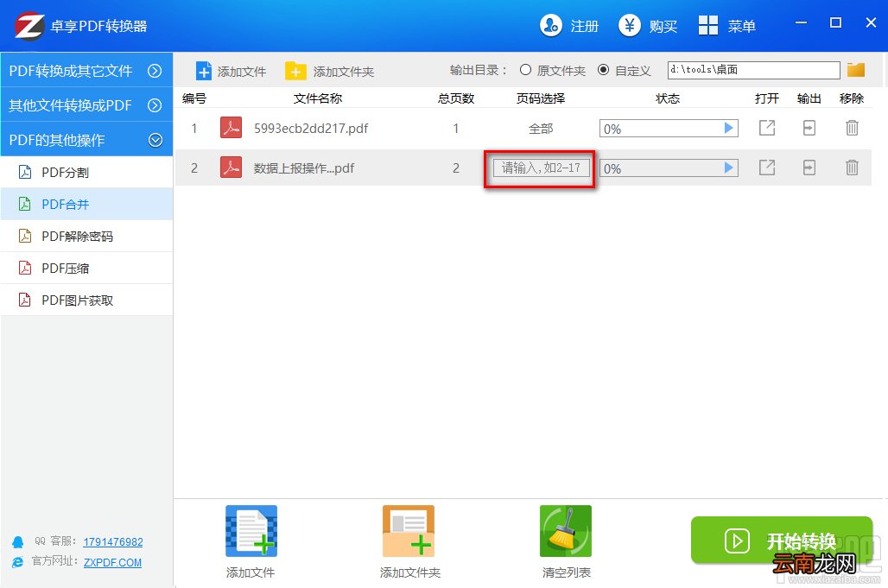Click the 购买 purchase yen icon
The height and width of the screenshot is (588, 888).
[x=629, y=25]
